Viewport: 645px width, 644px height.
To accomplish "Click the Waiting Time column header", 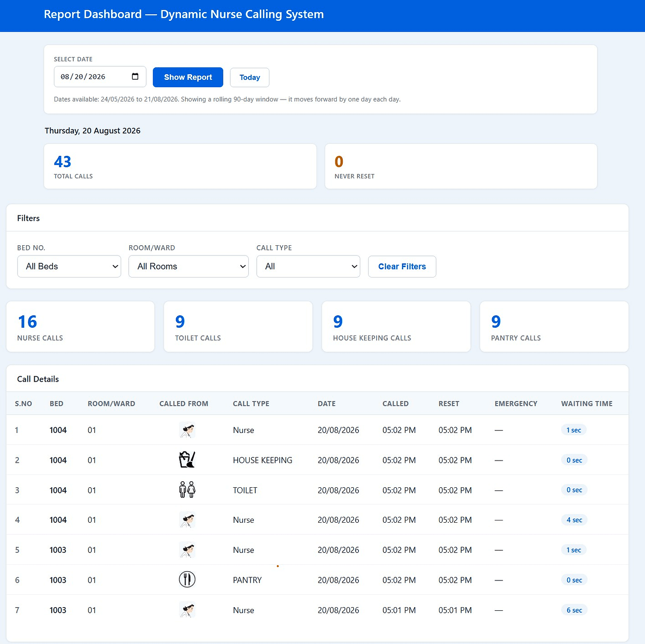I will [587, 404].
